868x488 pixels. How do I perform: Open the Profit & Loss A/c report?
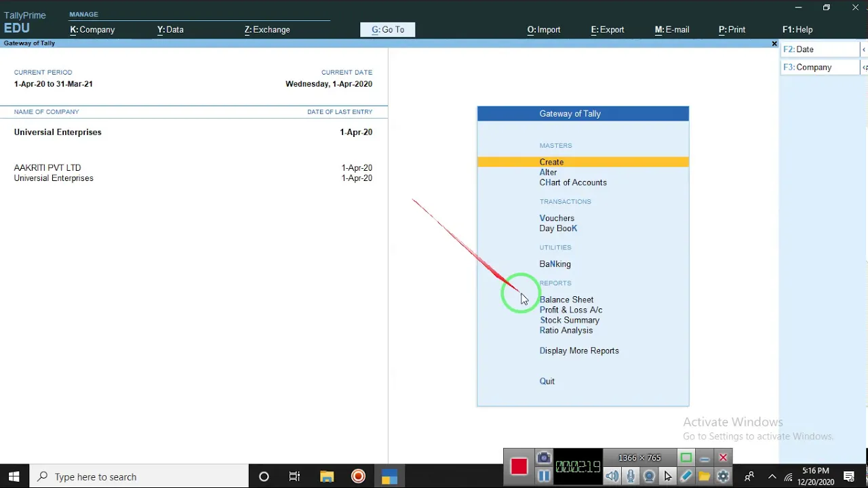click(x=570, y=310)
